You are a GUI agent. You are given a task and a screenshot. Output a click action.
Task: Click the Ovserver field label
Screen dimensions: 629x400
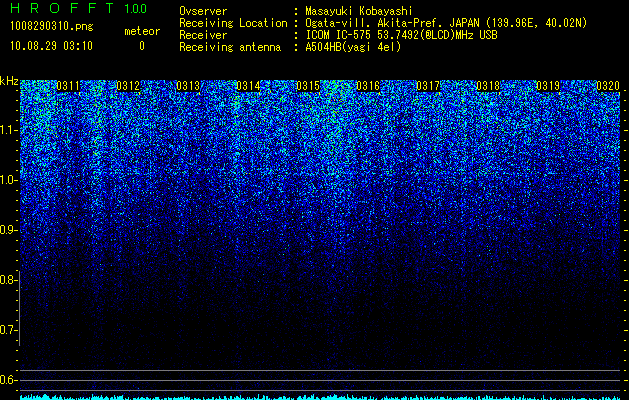pos(203,12)
